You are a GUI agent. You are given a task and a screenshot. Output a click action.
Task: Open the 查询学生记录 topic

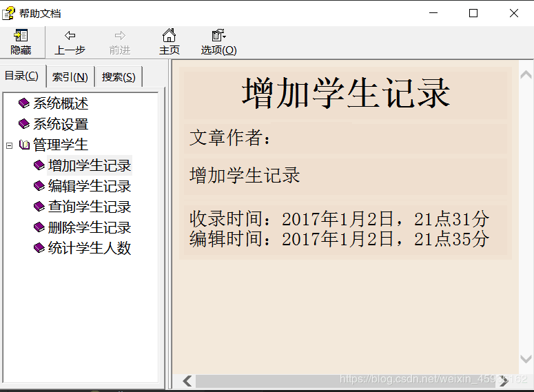pyautogui.click(x=90, y=207)
